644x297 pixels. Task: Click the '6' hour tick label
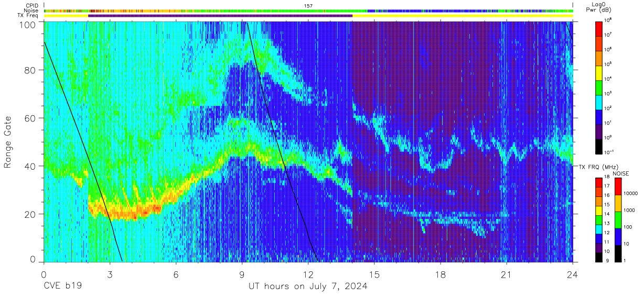[x=176, y=274]
